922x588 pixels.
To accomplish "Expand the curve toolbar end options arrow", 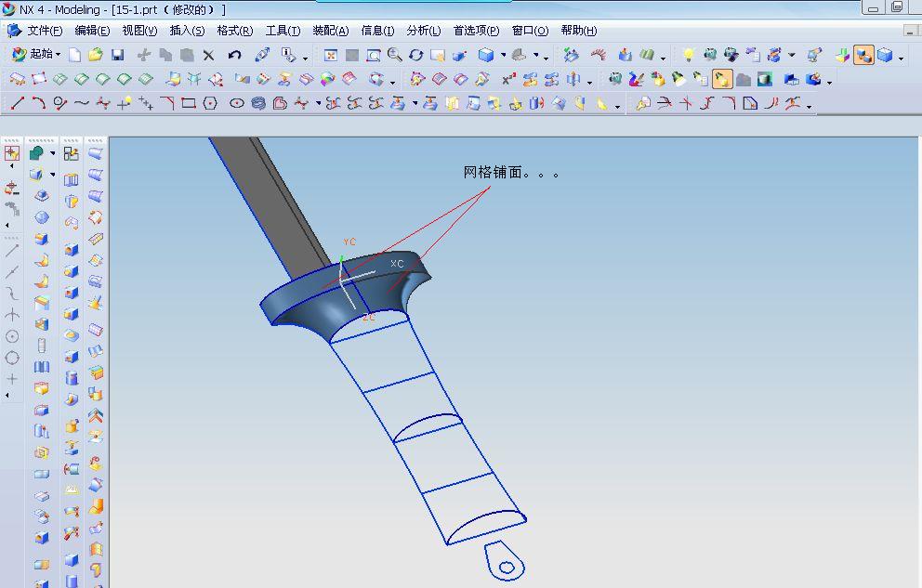I will [617, 107].
